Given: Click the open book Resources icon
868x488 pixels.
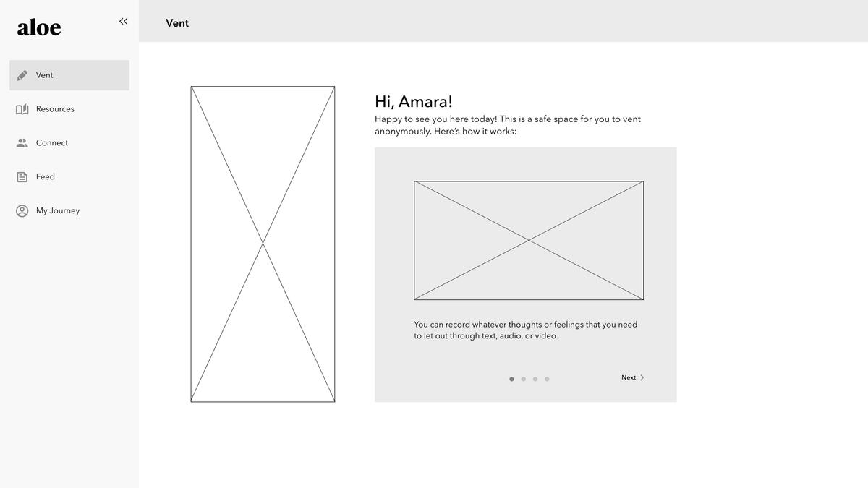Looking at the screenshot, I should [22, 109].
